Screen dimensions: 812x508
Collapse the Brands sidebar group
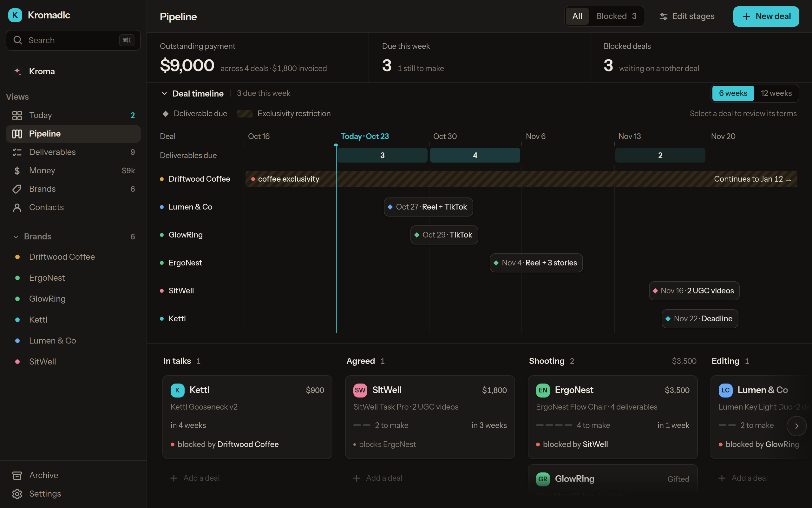click(x=16, y=237)
